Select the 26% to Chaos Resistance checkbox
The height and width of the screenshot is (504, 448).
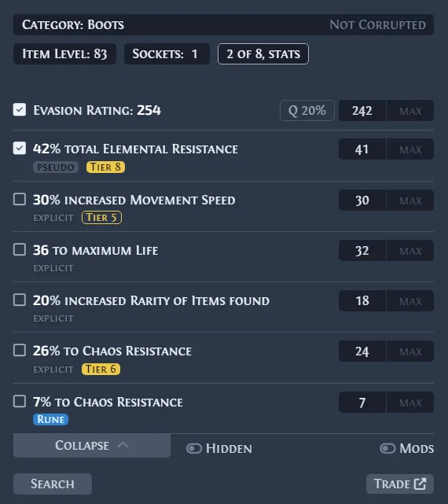point(20,351)
